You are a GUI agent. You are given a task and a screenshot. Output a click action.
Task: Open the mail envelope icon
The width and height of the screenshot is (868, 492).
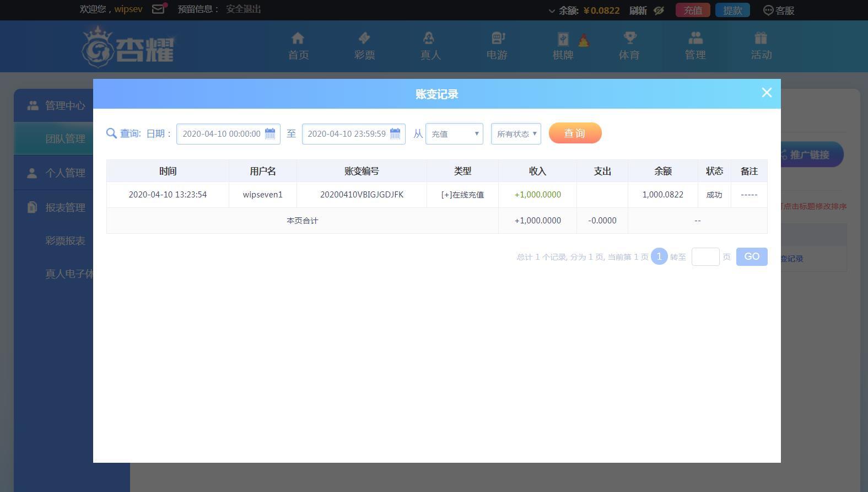point(158,9)
